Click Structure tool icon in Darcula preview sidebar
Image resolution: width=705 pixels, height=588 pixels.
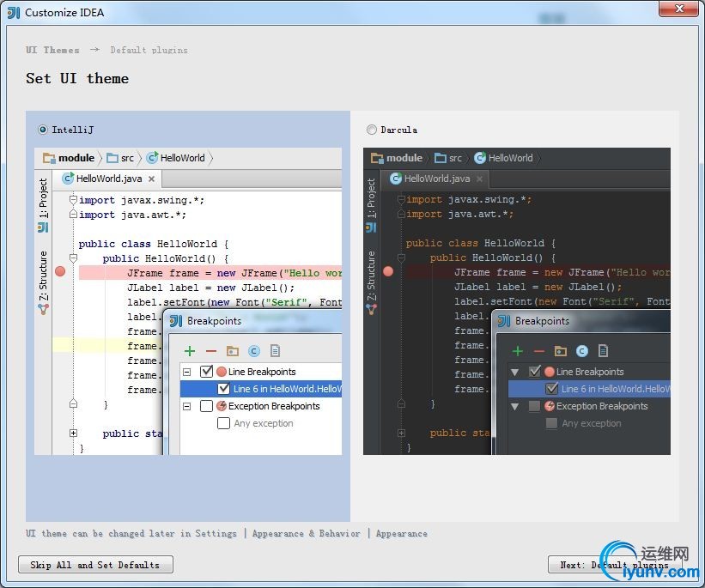(371, 309)
